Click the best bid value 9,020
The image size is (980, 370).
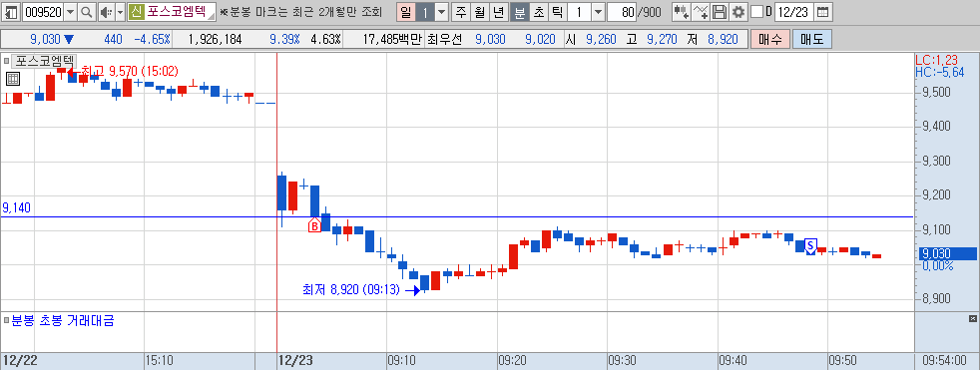coord(540,39)
